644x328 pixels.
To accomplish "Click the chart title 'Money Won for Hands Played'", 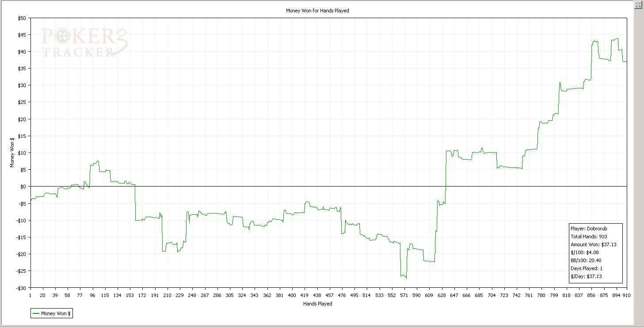I will (x=317, y=11).
